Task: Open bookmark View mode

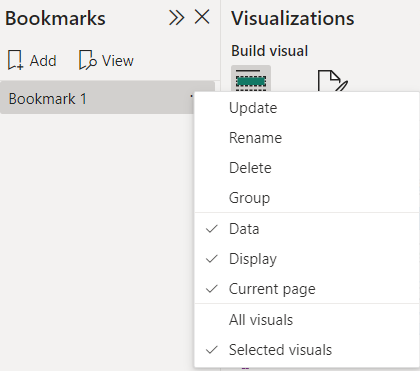Action: point(106,61)
